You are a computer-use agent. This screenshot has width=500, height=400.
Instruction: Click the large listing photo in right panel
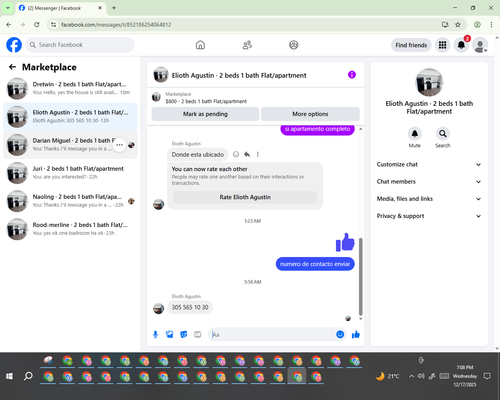click(429, 82)
